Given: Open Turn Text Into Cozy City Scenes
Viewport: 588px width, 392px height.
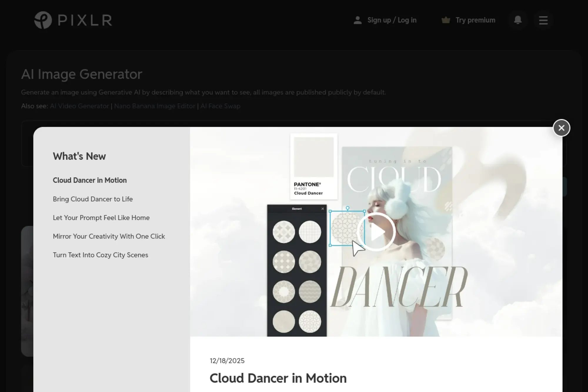Looking at the screenshot, I should pos(100,255).
